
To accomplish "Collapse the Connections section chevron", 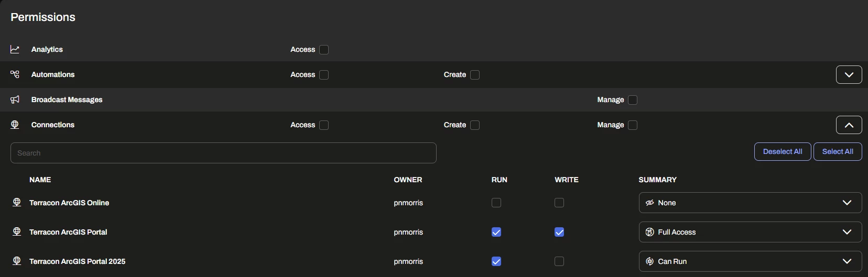I will 849,125.
